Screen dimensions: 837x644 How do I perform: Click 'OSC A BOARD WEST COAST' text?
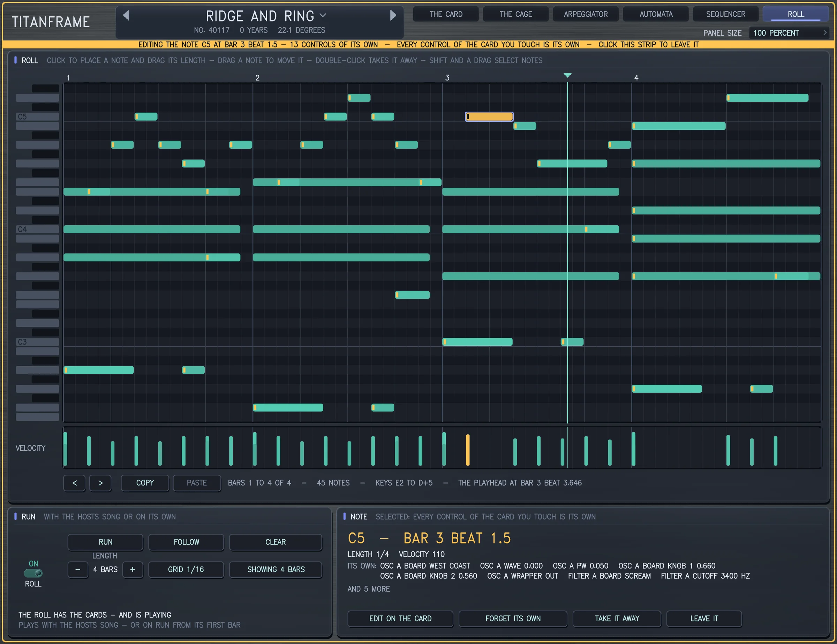425,566
